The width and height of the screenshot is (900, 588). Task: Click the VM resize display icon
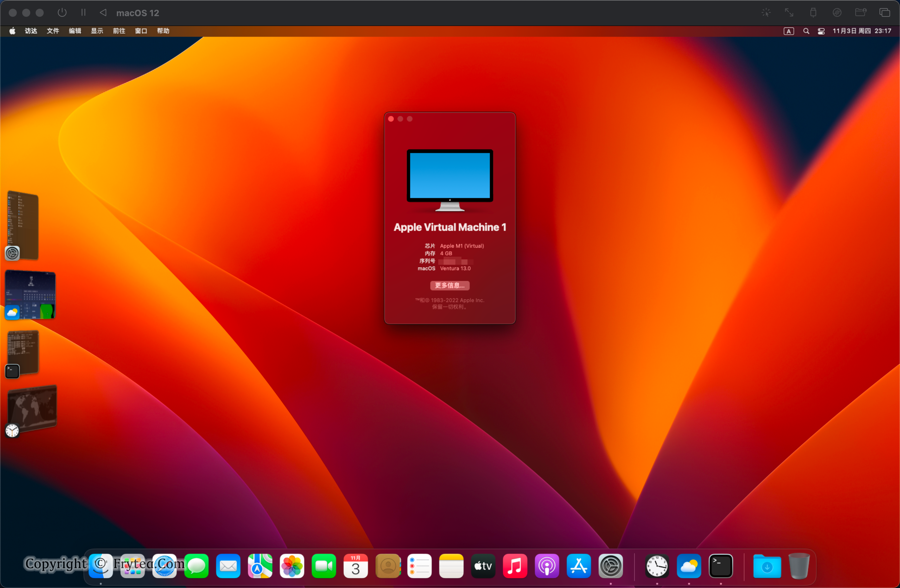click(789, 13)
